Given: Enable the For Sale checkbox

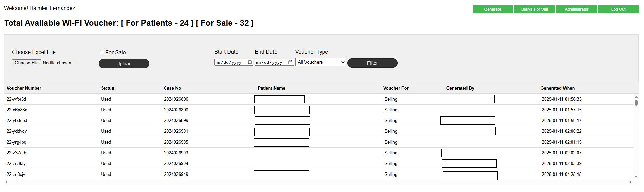Looking at the screenshot, I should (102, 52).
